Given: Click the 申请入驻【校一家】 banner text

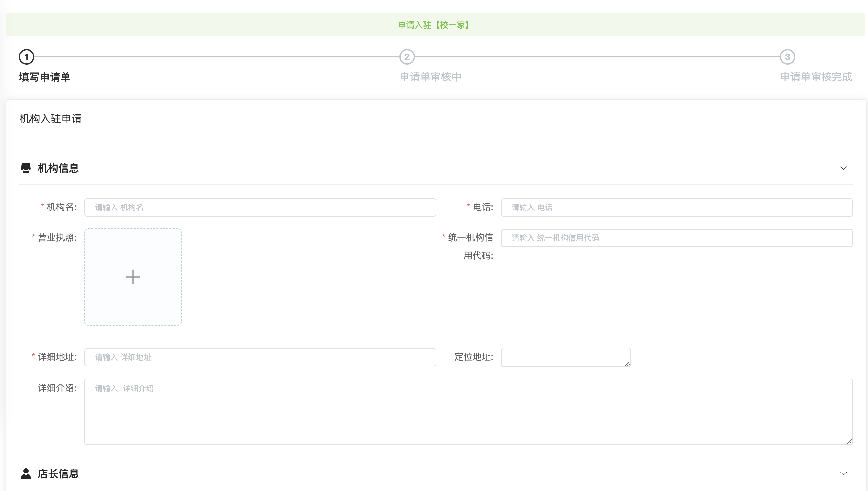Looking at the screenshot, I should click(434, 25).
